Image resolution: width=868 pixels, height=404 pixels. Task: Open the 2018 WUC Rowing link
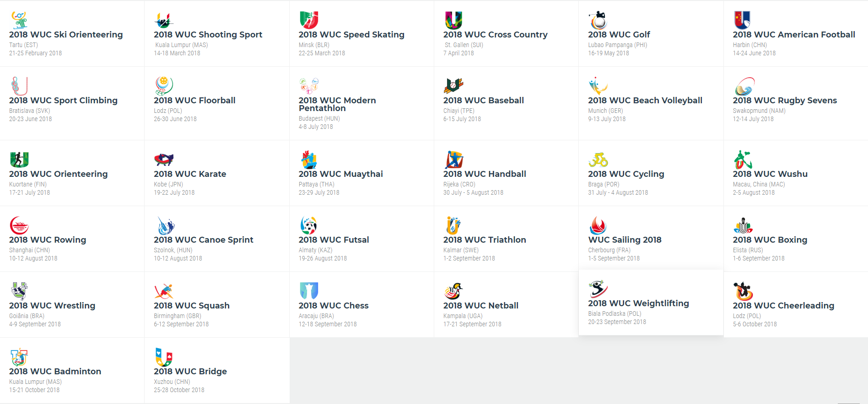pos(48,240)
